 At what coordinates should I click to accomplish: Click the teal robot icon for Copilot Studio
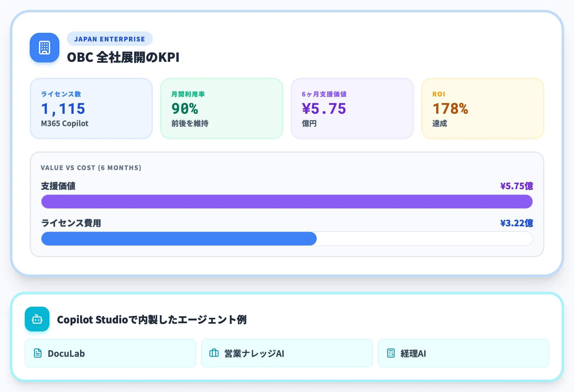pyautogui.click(x=37, y=319)
